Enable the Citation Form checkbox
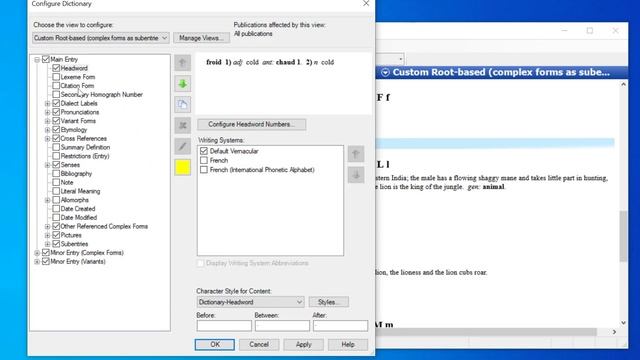This screenshot has width=640, height=360. [56, 86]
